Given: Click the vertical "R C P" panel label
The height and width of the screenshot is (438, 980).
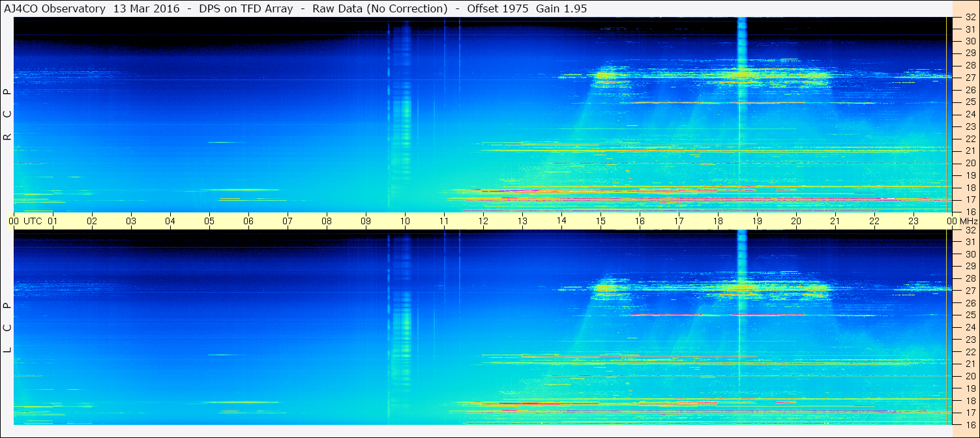Looking at the screenshot, I should coord(8,114).
